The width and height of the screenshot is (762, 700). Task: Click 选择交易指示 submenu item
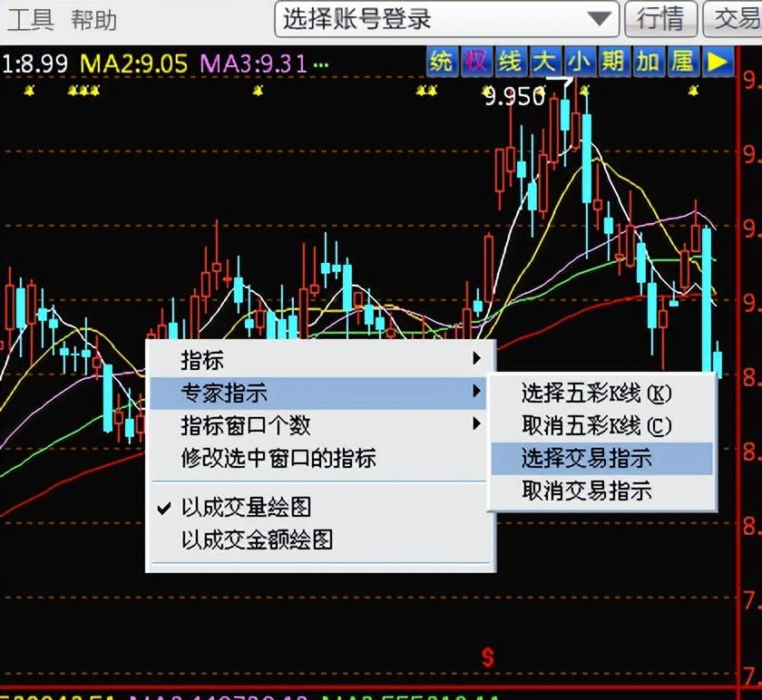601,458
